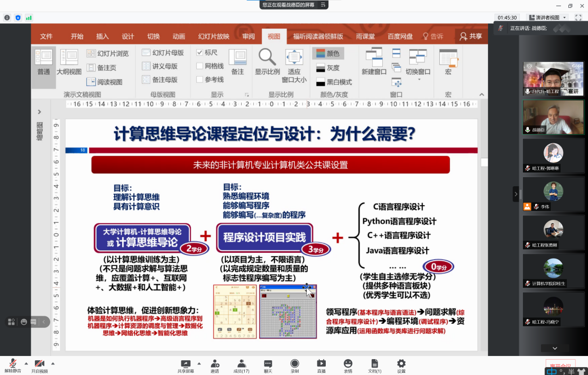Select the 灰度 grayscale color mode
Screen dimensions: 588x375
[327, 68]
